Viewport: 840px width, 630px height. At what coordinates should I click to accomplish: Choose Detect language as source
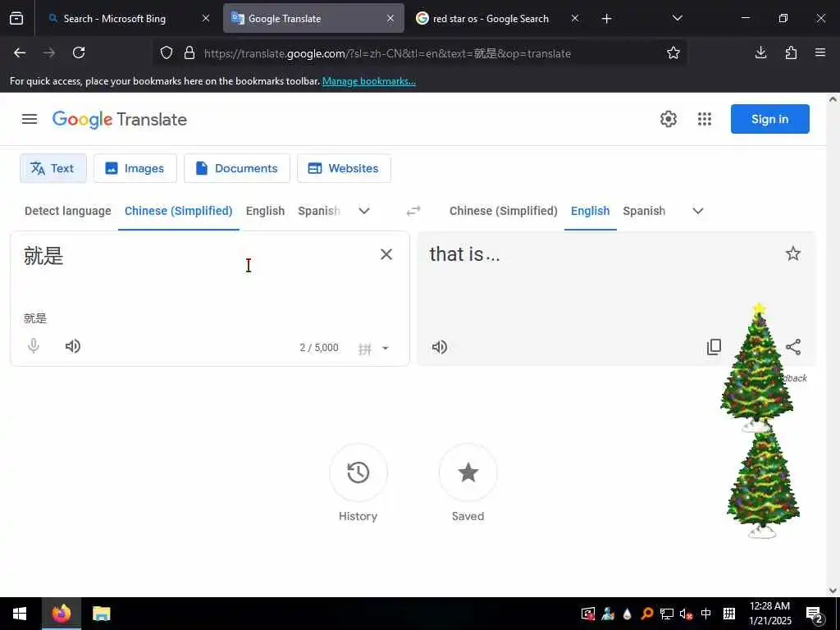pyautogui.click(x=68, y=211)
